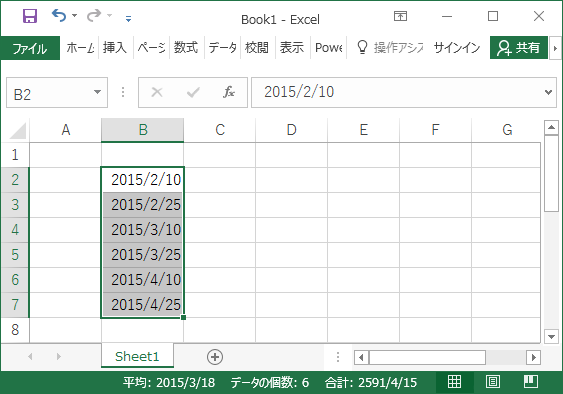563x394 pixels.
Task: Click the formula bar Cancel X icon
Action: [157, 92]
